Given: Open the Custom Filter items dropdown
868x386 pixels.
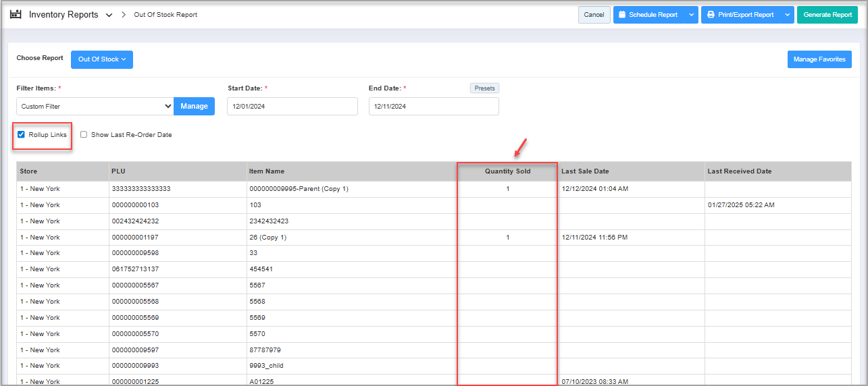Looking at the screenshot, I should (x=95, y=106).
